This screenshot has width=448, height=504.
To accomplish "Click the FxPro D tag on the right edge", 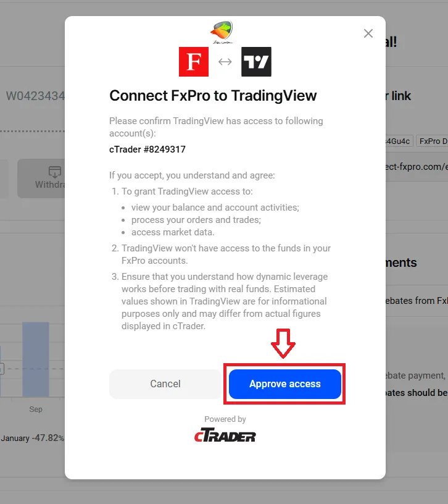I will click(x=432, y=141).
